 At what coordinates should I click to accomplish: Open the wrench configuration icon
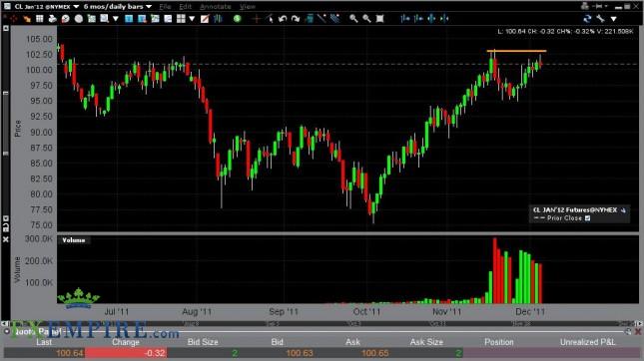(600, 19)
